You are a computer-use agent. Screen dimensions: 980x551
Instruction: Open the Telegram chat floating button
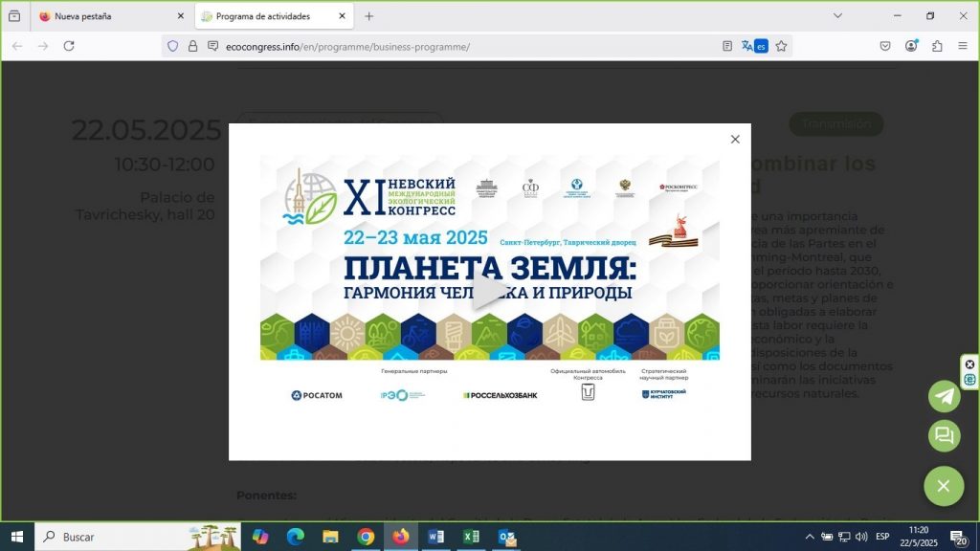click(x=944, y=395)
